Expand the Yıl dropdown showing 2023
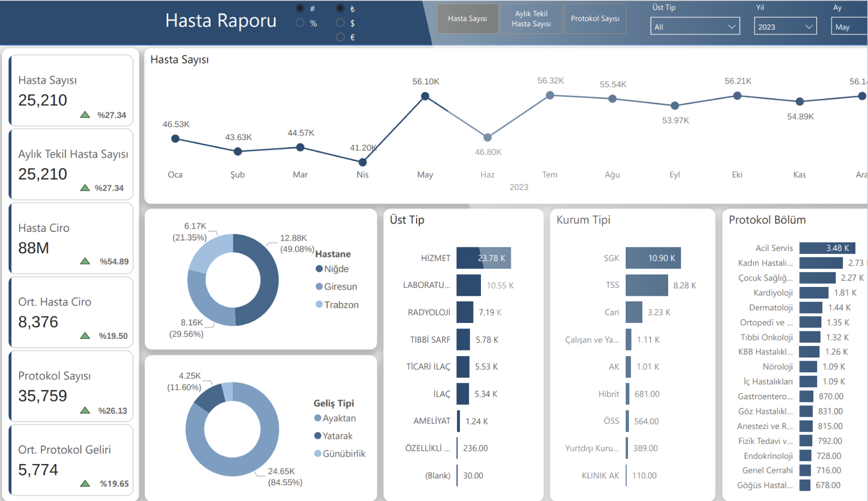The height and width of the screenshot is (501, 868). pyautogui.click(x=785, y=27)
